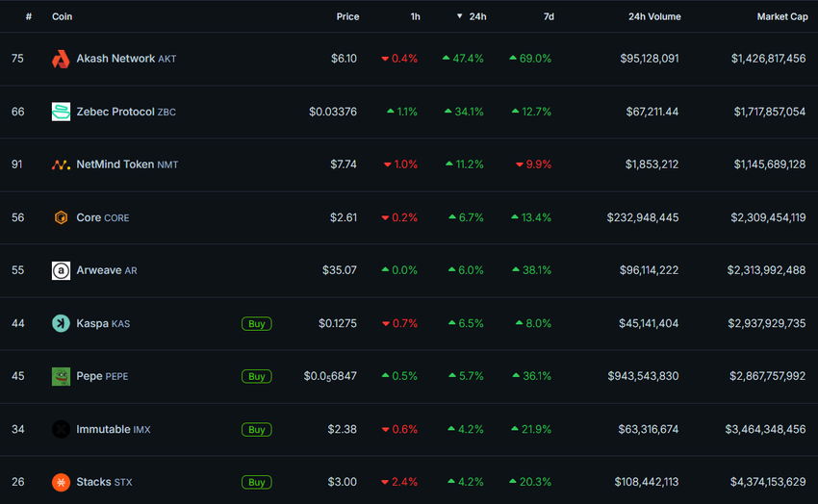Image resolution: width=818 pixels, height=504 pixels.
Task: Select Zebec price $0.03376
Action: point(333,112)
